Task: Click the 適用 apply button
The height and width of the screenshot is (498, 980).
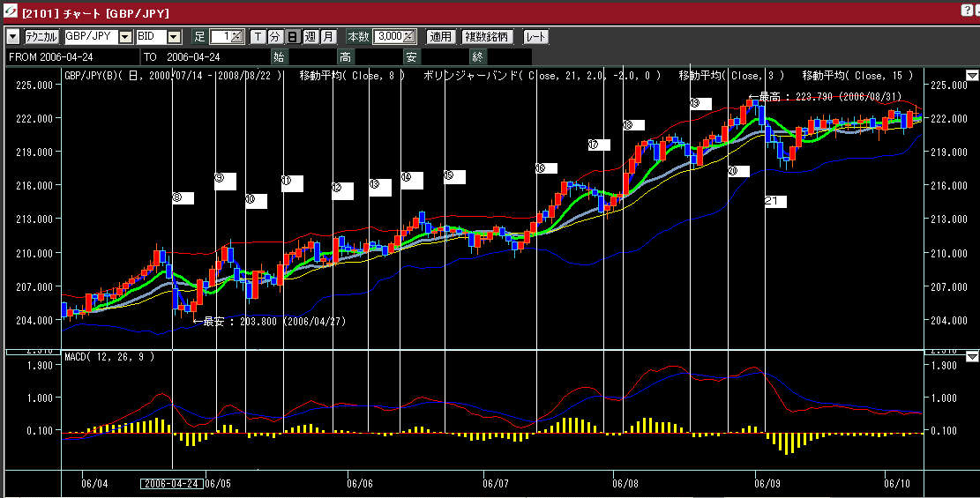Action: [x=440, y=37]
